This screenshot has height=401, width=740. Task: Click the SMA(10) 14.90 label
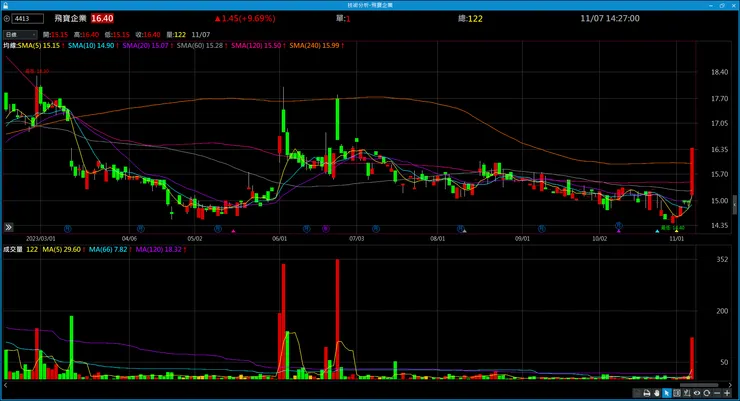[x=91, y=46]
